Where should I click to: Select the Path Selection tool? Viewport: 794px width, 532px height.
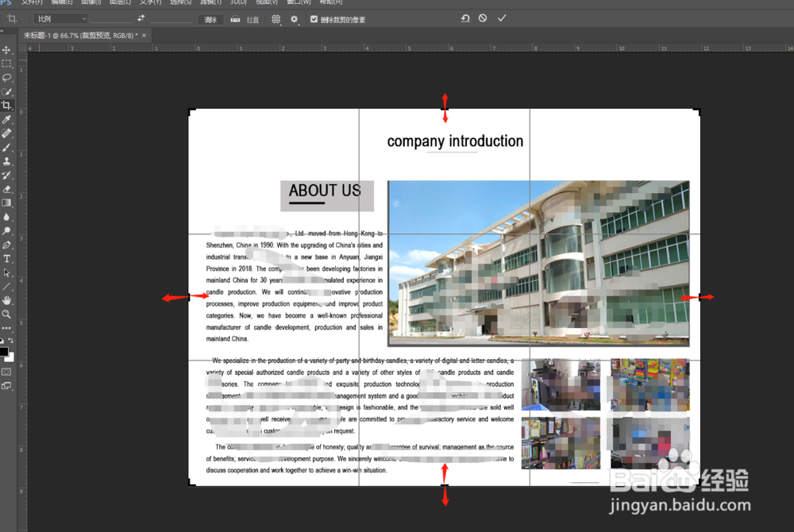click(x=6, y=272)
